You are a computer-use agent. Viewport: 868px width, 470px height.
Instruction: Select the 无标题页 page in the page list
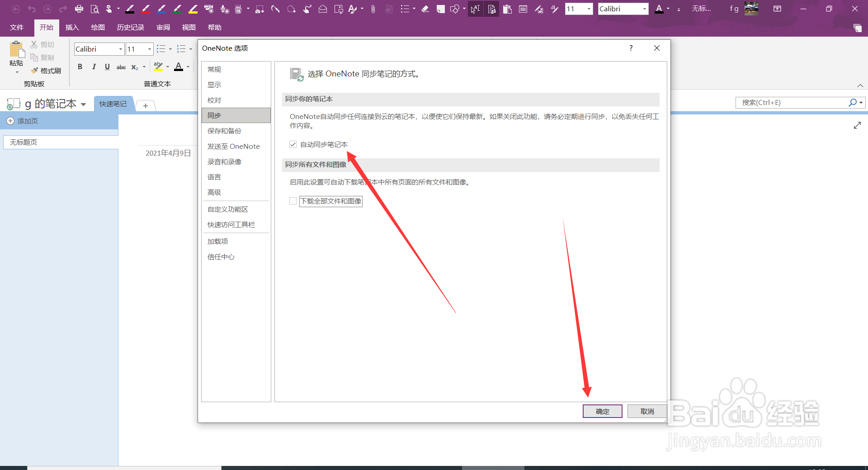click(61, 142)
